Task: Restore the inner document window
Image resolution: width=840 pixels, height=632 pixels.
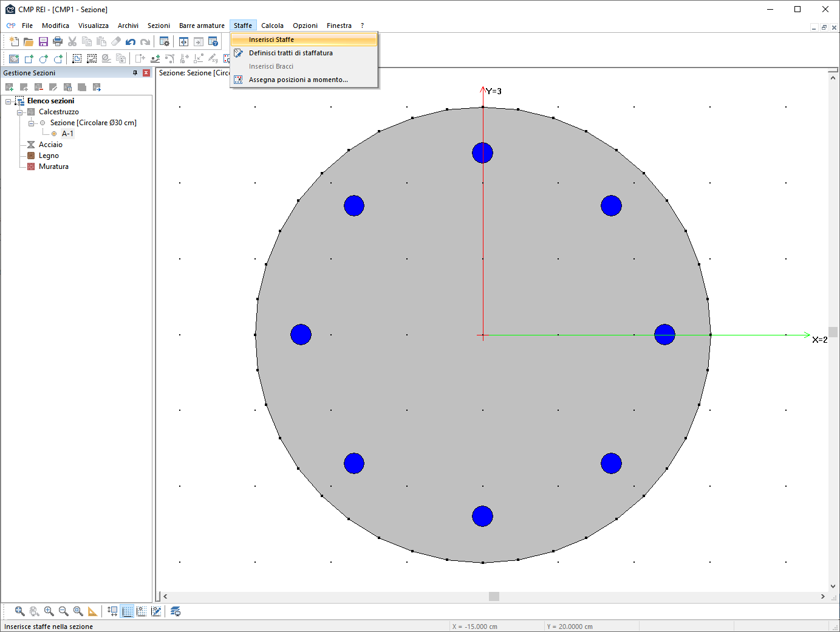Action: tap(824, 27)
